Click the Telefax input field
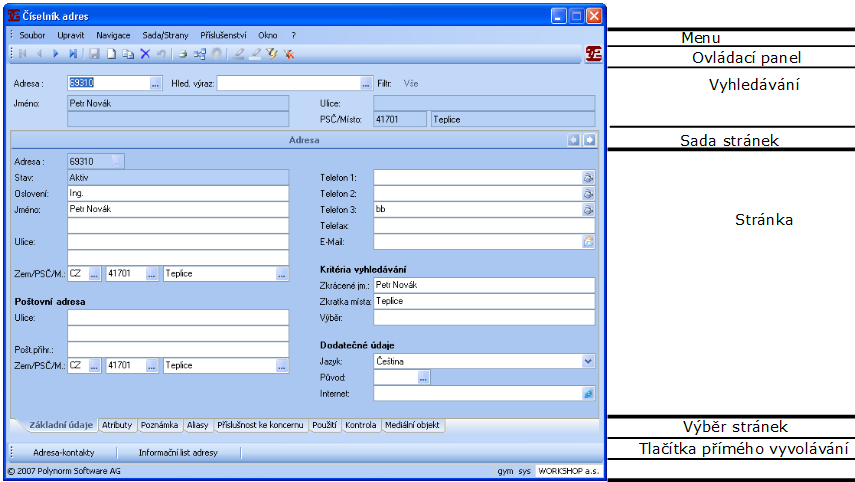 484,226
